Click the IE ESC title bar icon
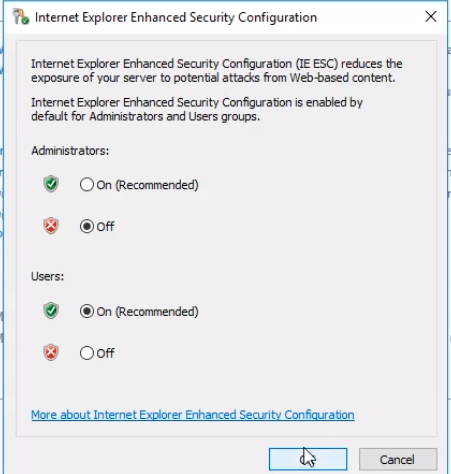 pyautogui.click(x=21, y=17)
